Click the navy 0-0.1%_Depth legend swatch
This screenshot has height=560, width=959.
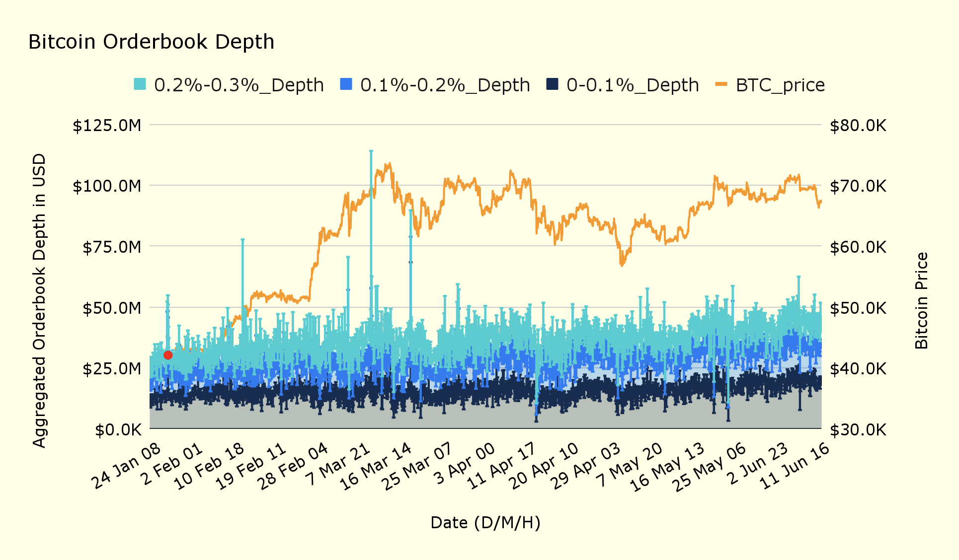552,84
